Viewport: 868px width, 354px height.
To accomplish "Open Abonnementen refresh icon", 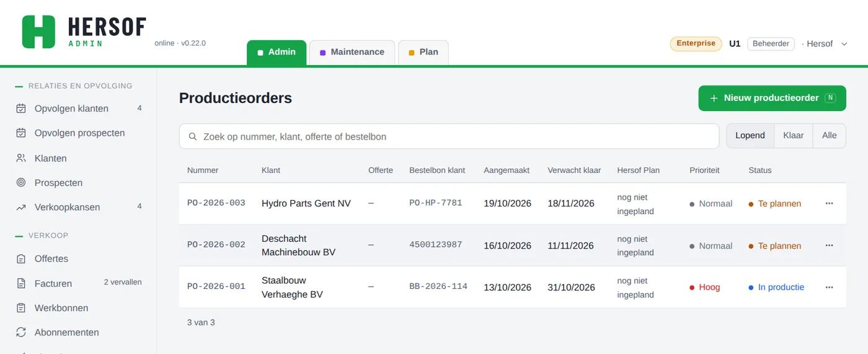I will point(21,332).
